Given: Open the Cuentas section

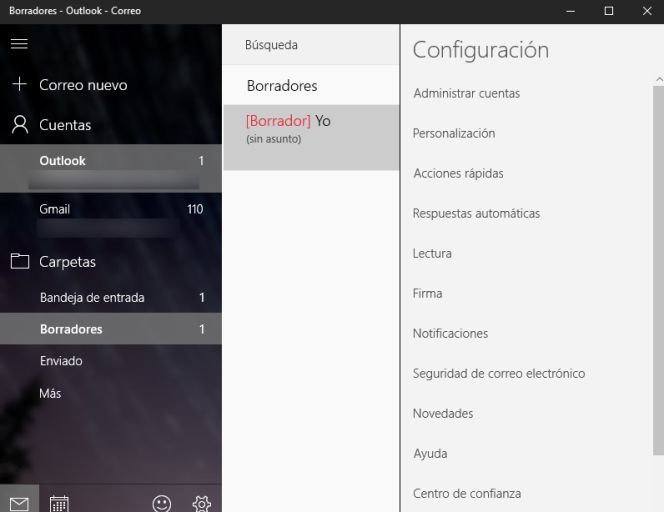Looking at the screenshot, I should (x=65, y=125).
